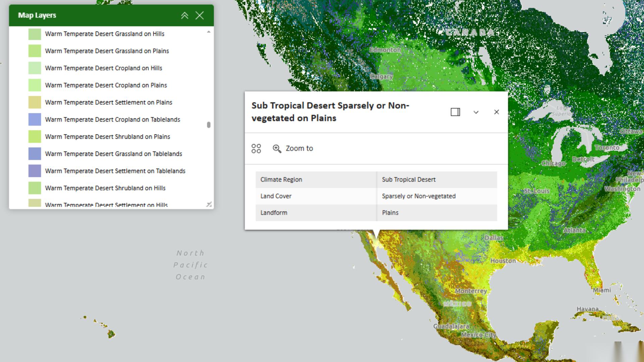Click the legend scrollbar thumb
This screenshot has width=644, height=362.
pos(209,125)
